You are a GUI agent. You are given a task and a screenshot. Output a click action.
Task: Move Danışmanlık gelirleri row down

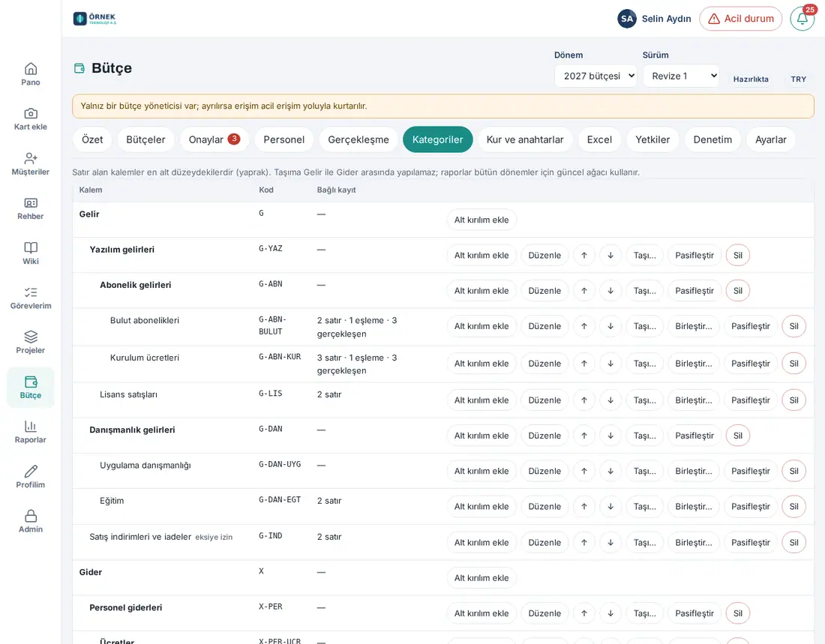(610, 436)
